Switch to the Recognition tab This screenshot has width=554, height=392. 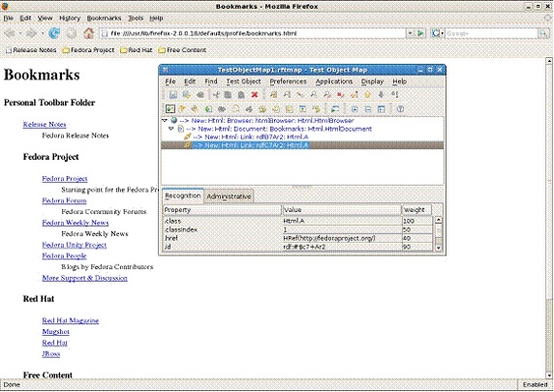pos(183,196)
